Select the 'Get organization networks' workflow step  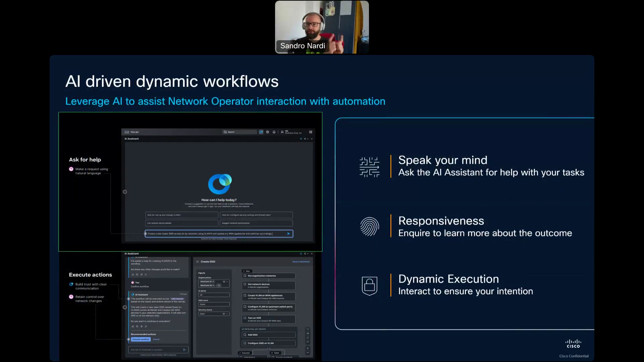tap(269, 276)
